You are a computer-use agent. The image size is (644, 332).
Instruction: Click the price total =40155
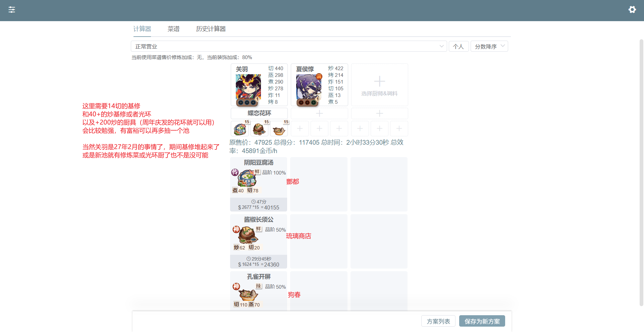pos(270,208)
